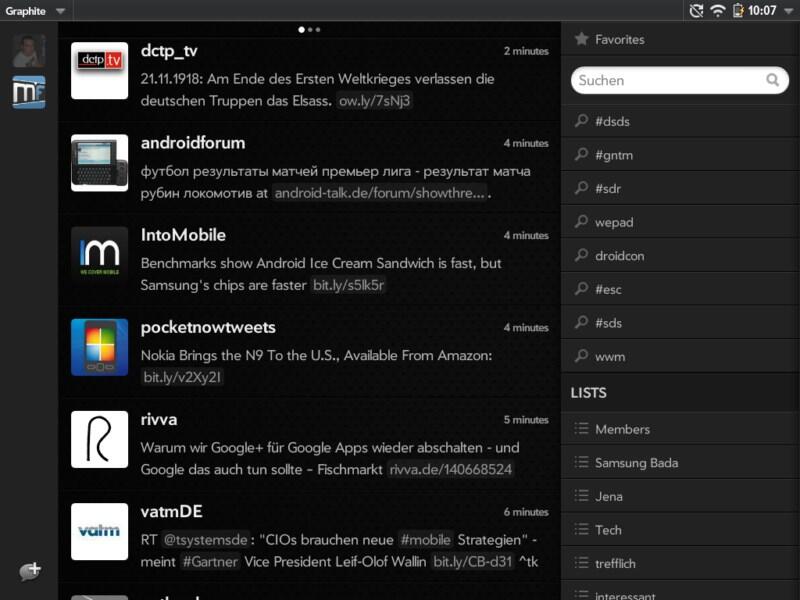This screenshot has height=600, width=800.
Task: Open #mobile hashtag in vatmDE tweet
Action: pyautogui.click(x=426, y=540)
